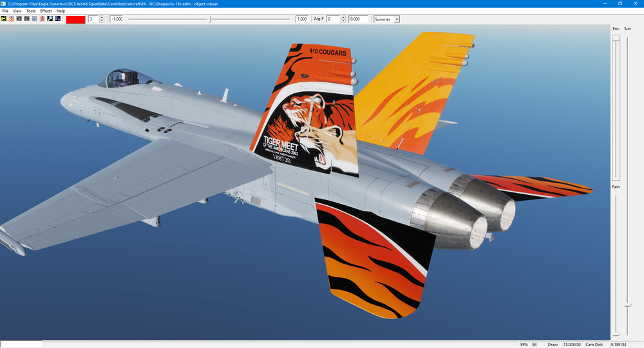Viewport: 644px width, 348px height.
Task: Click the maximum value field showing 1.000
Action: (x=302, y=19)
